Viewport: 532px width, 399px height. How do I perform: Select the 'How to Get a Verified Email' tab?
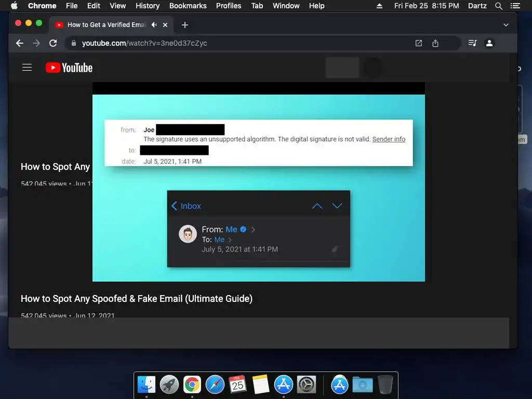[107, 25]
